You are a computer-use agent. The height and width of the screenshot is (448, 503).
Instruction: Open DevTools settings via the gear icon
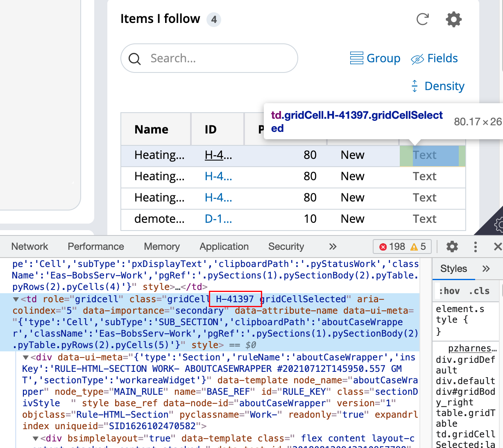451,247
